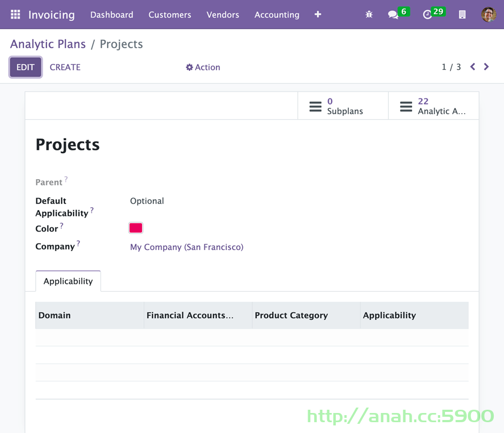
Task: Click the pink color swatch
Action: tap(136, 228)
